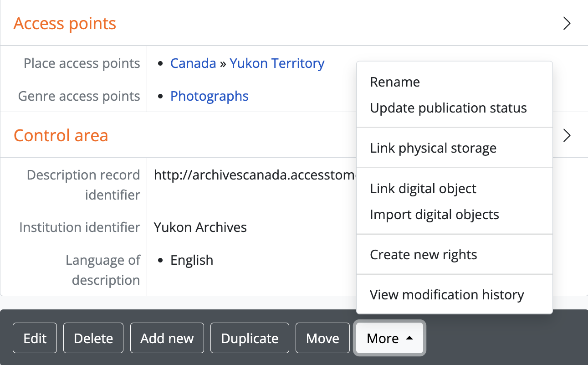This screenshot has height=365, width=588.
Task: Click the Add new button
Action: click(167, 339)
